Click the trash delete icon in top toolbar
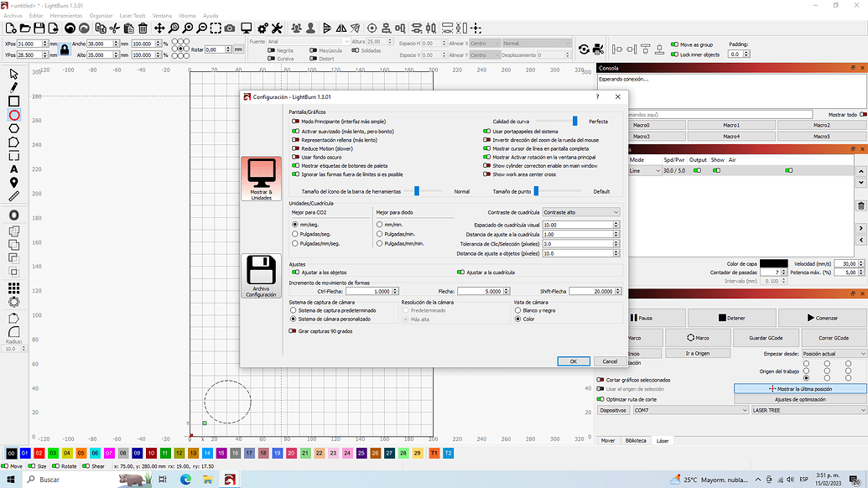868x488 pixels. tap(142, 29)
